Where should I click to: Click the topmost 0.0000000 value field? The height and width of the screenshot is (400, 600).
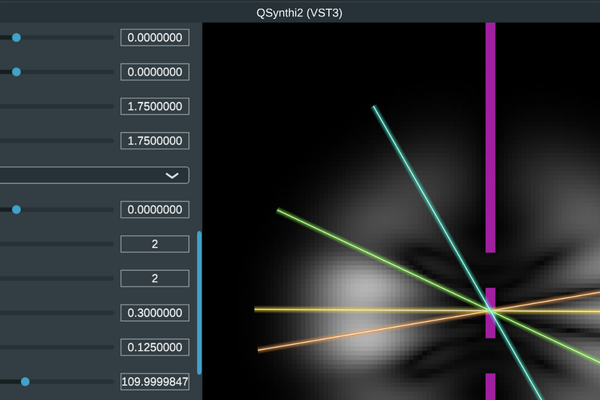pyautogui.click(x=155, y=38)
